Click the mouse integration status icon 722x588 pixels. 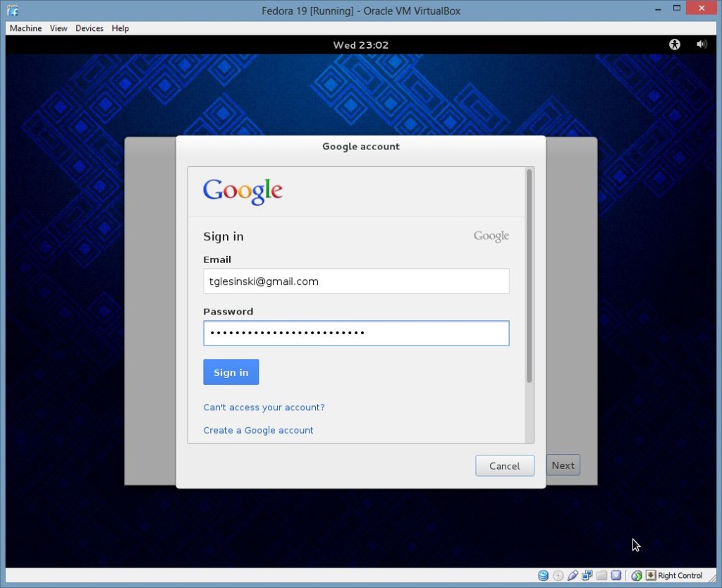637,575
